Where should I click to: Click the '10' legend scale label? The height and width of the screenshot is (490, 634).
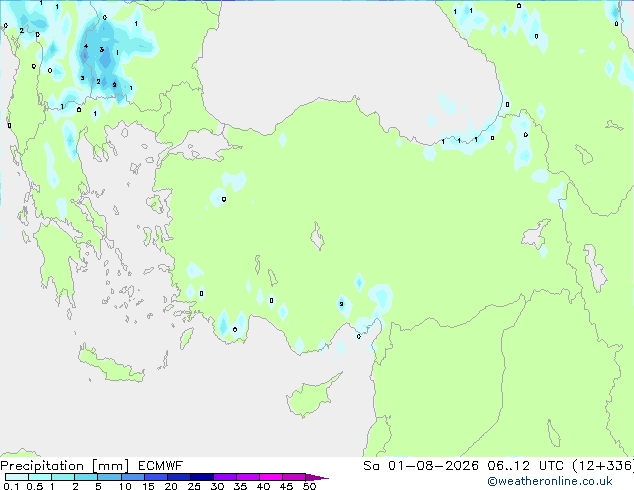coord(125,486)
